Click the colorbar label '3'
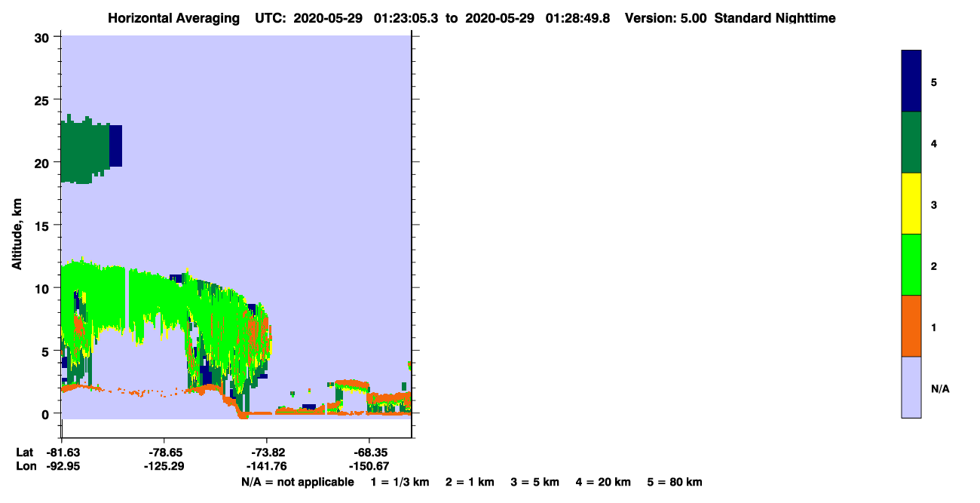The image size is (980, 503). pos(934,204)
